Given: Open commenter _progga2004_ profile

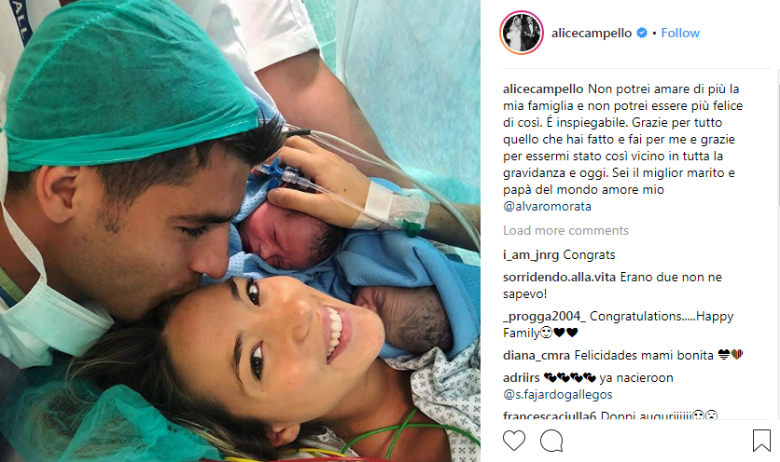Looking at the screenshot, I should (544, 316).
